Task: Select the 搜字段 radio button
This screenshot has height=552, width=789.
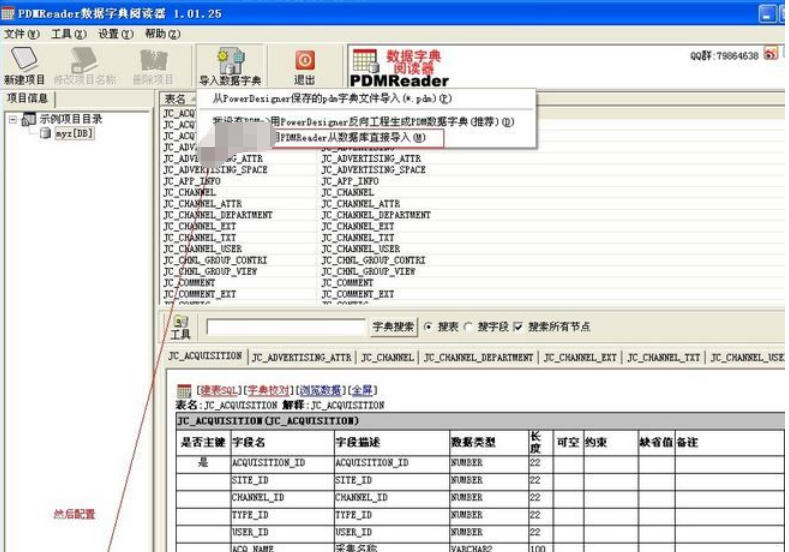Action: click(468, 327)
